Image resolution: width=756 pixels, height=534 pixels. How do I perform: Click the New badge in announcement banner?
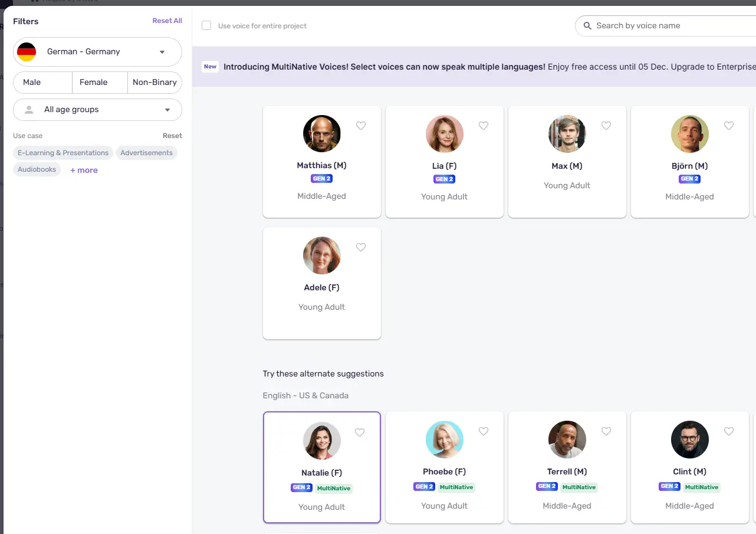tap(211, 67)
